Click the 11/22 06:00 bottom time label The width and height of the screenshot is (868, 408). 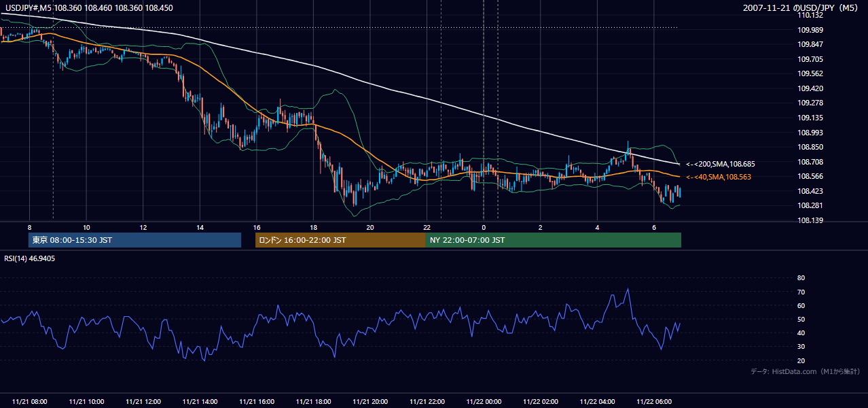tap(654, 402)
